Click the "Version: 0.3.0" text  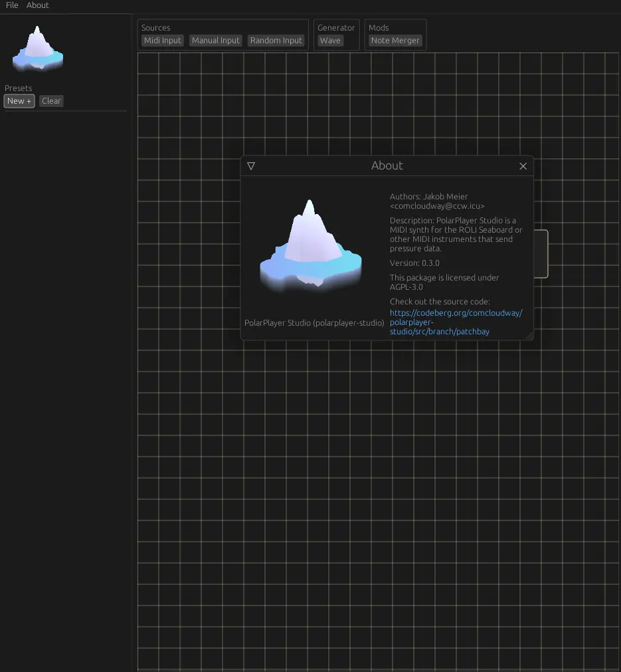click(414, 263)
